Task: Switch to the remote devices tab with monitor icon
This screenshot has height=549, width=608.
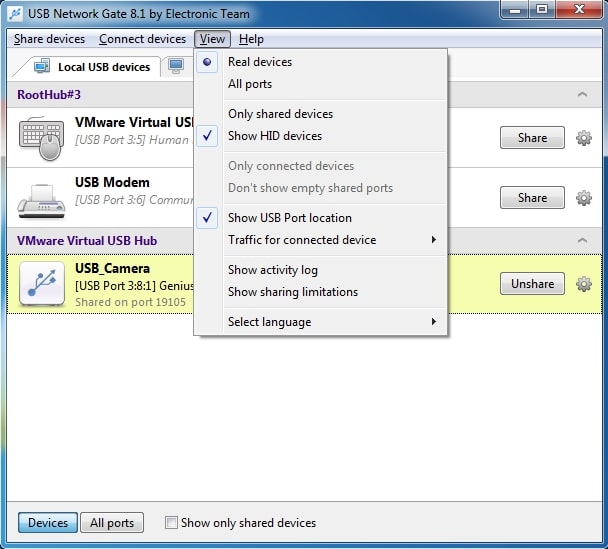Action: pyautogui.click(x=176, y=66)
